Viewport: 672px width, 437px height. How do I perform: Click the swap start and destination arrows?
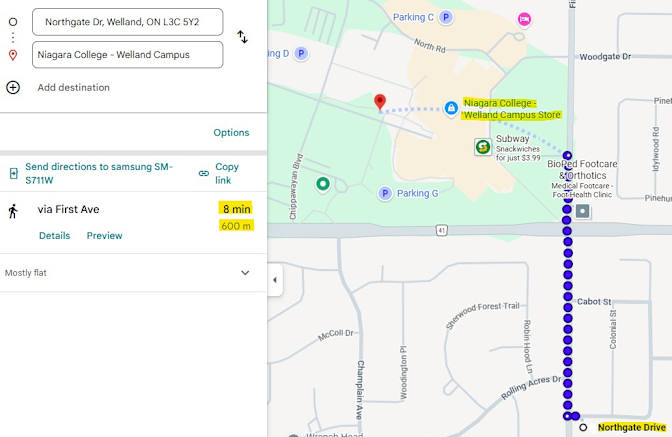coord(242,37)
